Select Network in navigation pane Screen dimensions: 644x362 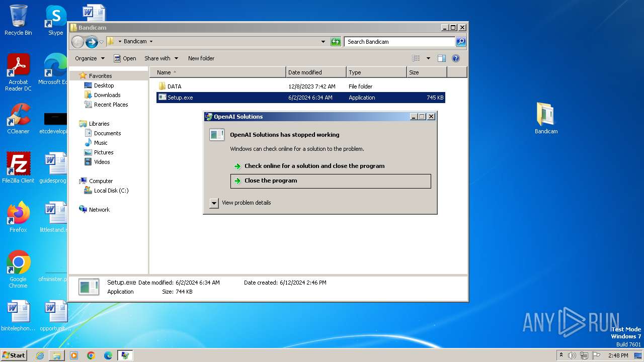[99, 210]
